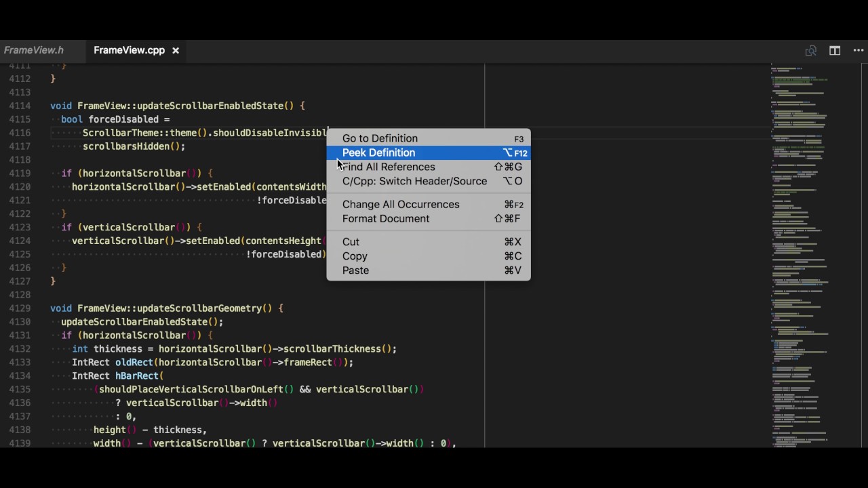
Task: Click 'height() - thickness,' on line 4138
Action: tap(151, 430)
